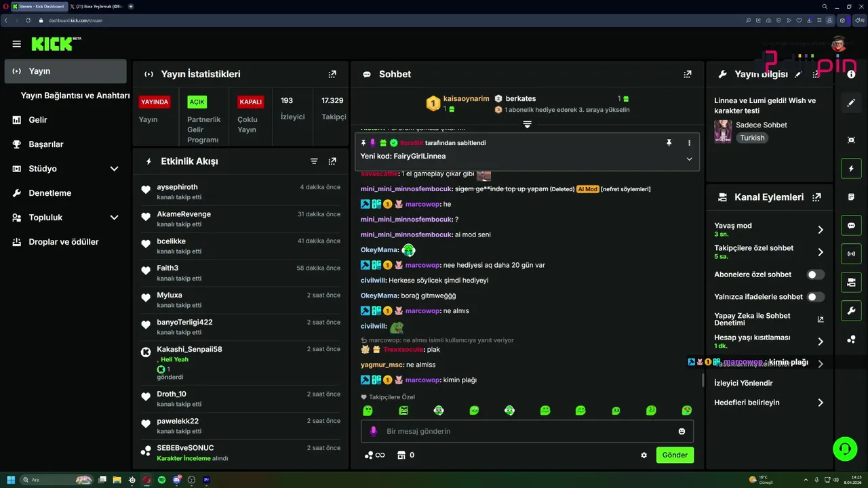The width and height of the screenshot is (868, 488).
Task: Pop out the Etkinlik Akışı panel
Action: tap(332, 161)
